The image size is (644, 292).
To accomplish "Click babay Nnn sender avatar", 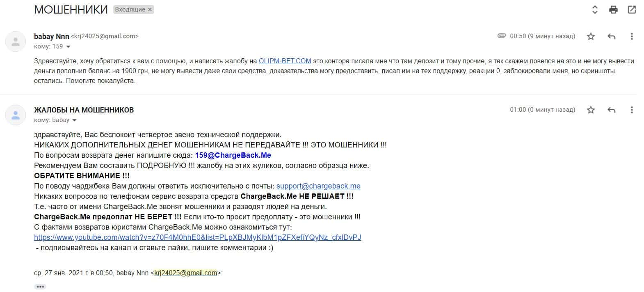I will click(x=16, y=41).
